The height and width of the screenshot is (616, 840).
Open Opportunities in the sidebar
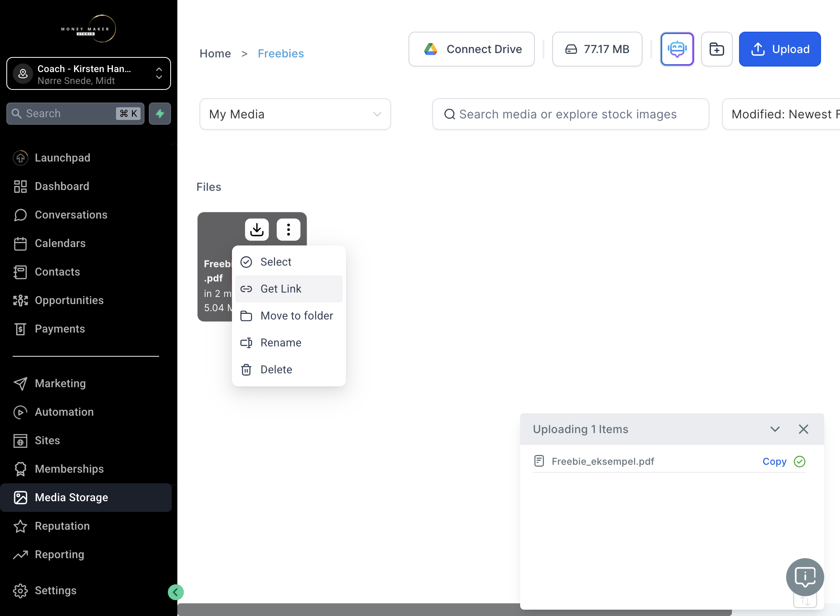(86, 300)
